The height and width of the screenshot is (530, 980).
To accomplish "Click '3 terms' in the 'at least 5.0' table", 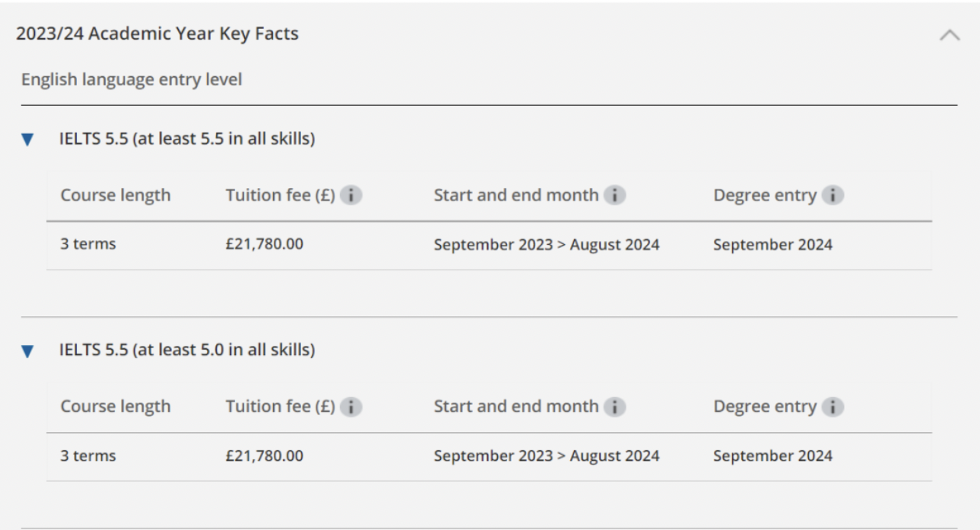I will [x=88, y=456].
